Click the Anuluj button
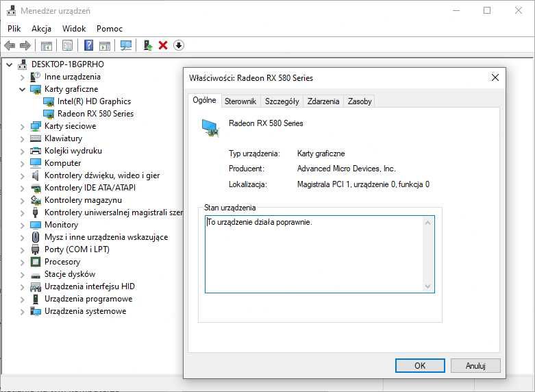This screenshot has height=392, width=535. click(x=475, y=366)
